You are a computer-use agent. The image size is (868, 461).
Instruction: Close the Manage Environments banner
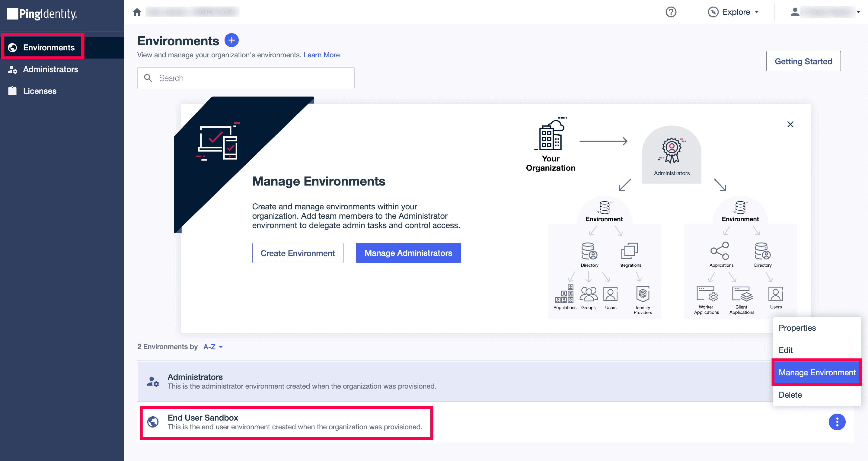tap(790, 124)
